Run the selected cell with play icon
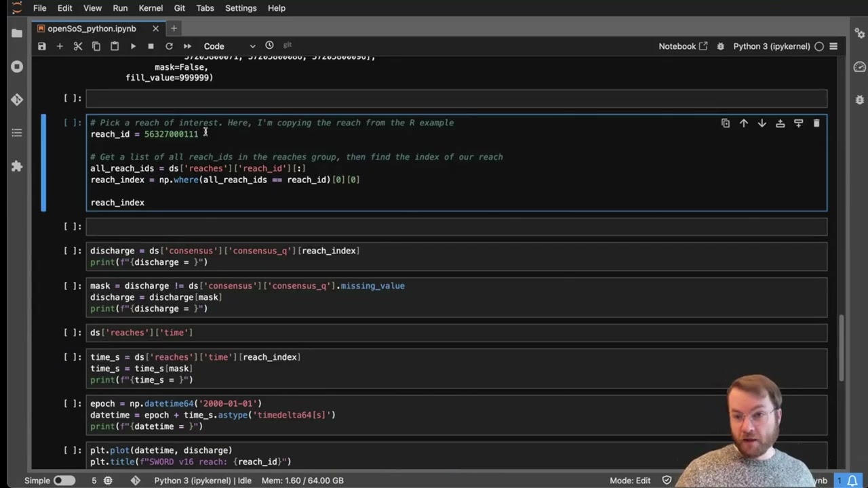Screen dimensions: 868x488 tap(133, 46)
